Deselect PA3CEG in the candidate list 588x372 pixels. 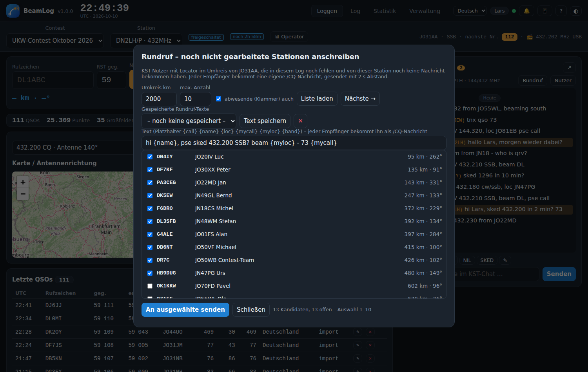tap(150, 182)
